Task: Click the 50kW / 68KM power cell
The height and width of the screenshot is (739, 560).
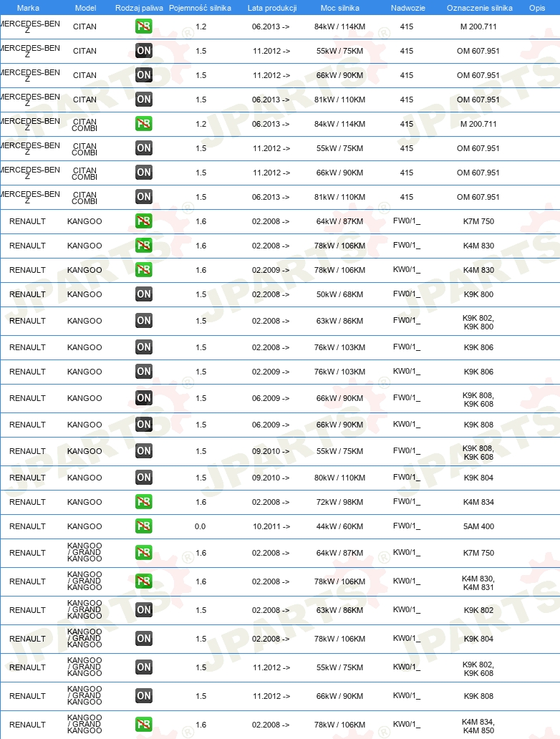Action: tap(340, 294)
